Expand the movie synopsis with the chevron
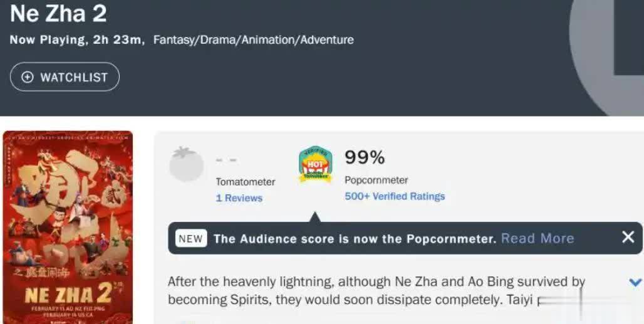Viewport: 644px width, 324px height. click(635, 282)
